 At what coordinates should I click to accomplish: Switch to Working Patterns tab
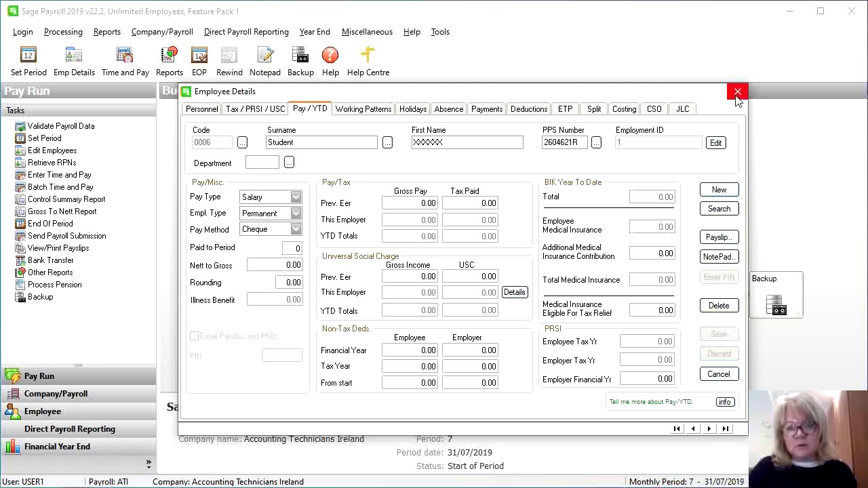click(x=363, y=109)
